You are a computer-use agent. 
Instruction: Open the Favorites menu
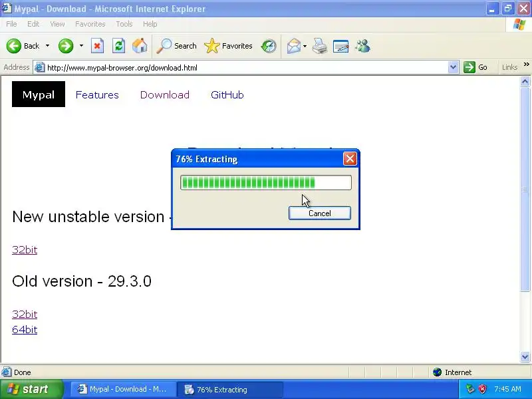(x=90, y=24)
